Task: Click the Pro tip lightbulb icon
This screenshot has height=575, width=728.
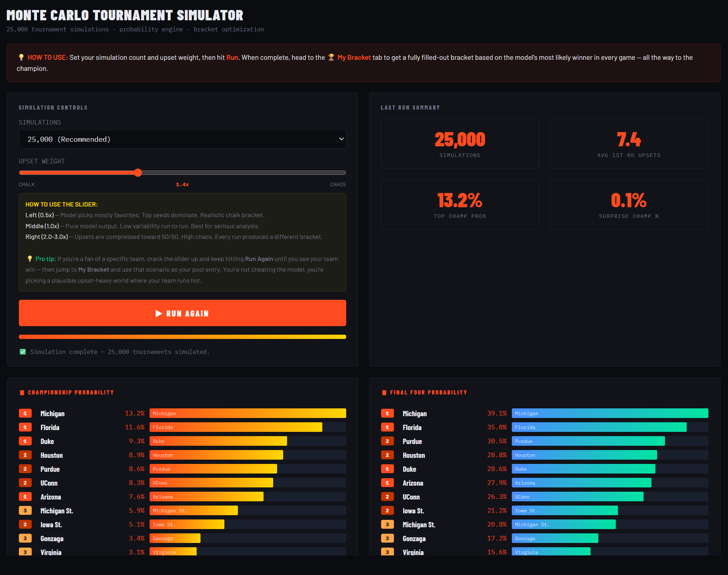Action: [30, 259]
